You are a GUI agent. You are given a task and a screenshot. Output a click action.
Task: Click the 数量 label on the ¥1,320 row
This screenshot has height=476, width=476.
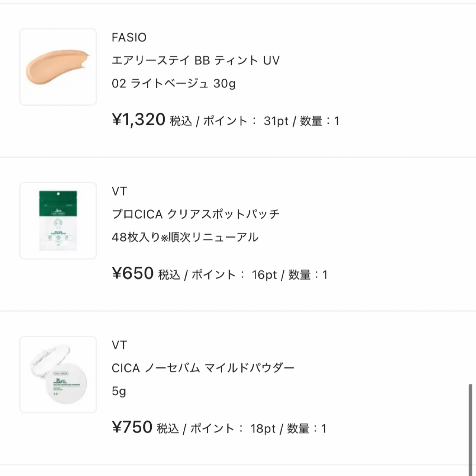click(311, 121)
